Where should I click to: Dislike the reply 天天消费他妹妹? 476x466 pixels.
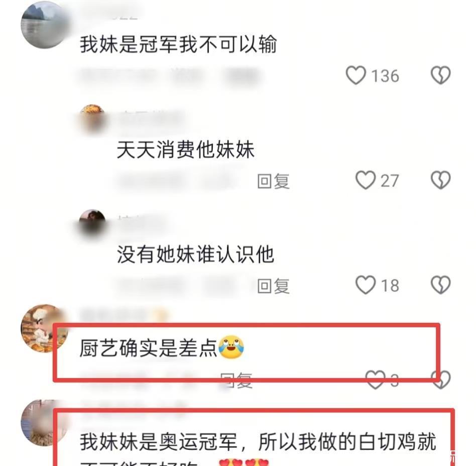pos(440,180)
